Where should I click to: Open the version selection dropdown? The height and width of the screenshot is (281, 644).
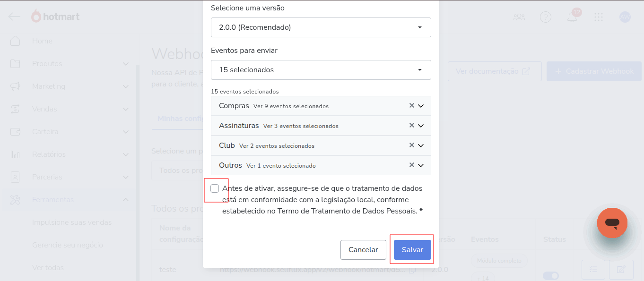(321, 27)
